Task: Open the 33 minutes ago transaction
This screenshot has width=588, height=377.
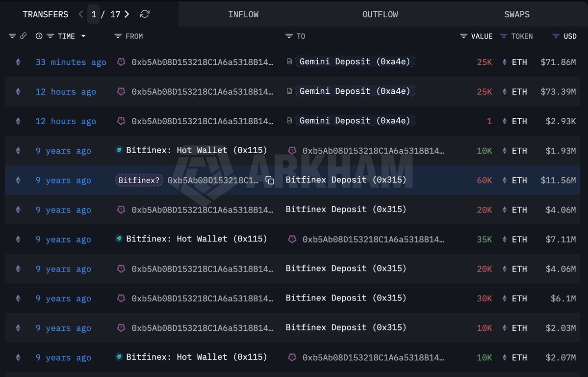Action: click(x=71, y=62)
